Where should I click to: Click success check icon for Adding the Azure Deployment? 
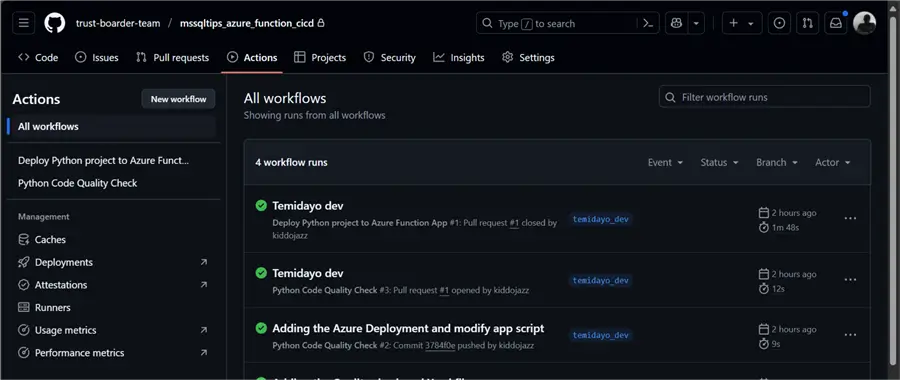[x=261, y=328]
